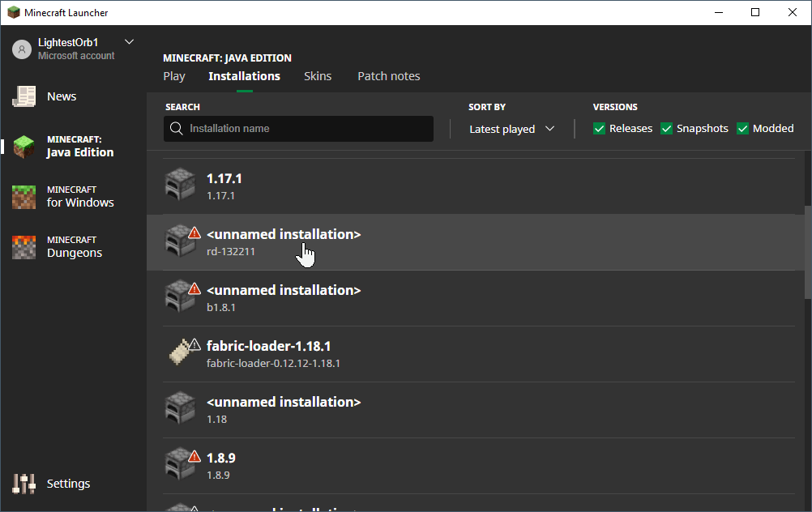
Task: Open the Minecraft Dungeons icon
Action: 24,247
